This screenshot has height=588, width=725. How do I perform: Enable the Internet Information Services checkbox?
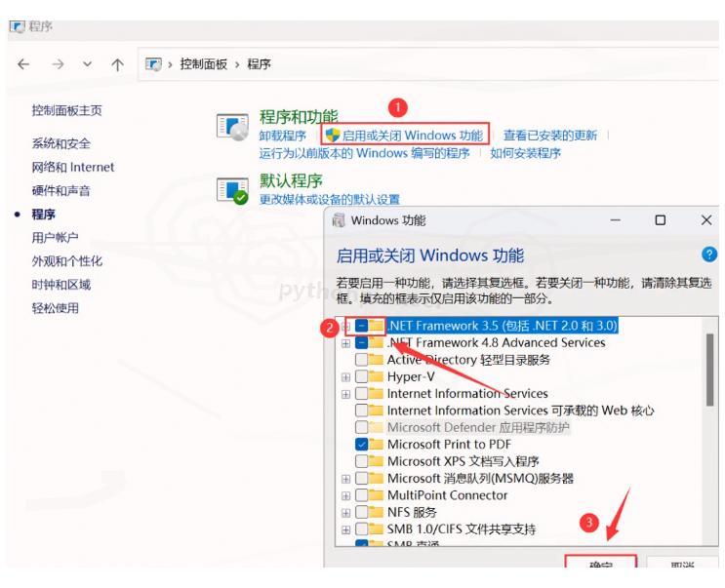362,394
